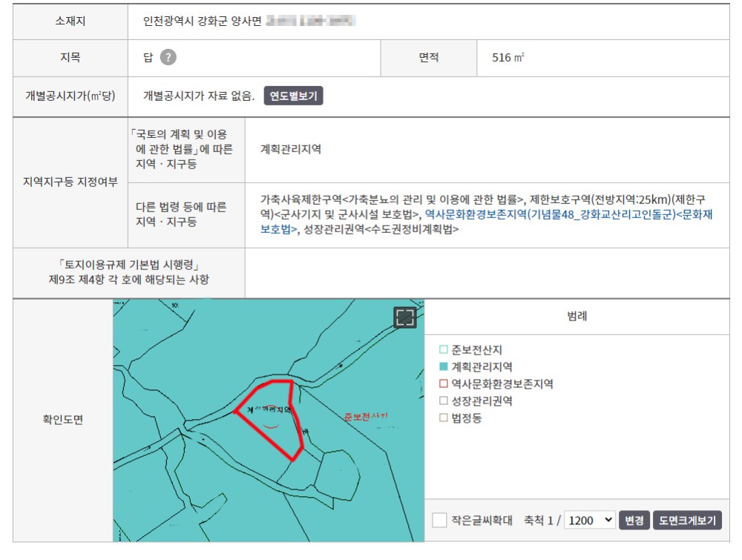Click the 인천광역시 강화군 양사면 address text
The width and height of the screenshot is (742, 560).
[x=203, y=21]
